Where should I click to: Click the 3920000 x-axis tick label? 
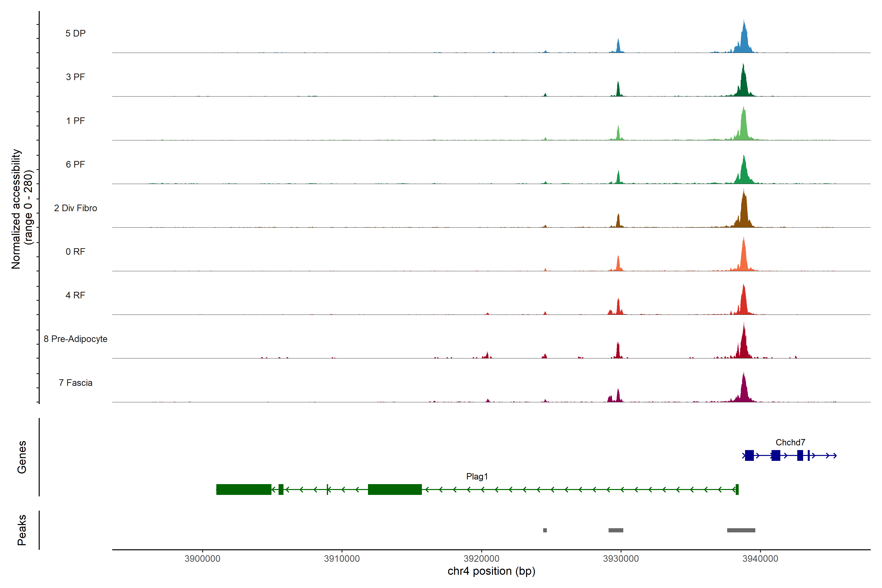[x=481, y=558]
